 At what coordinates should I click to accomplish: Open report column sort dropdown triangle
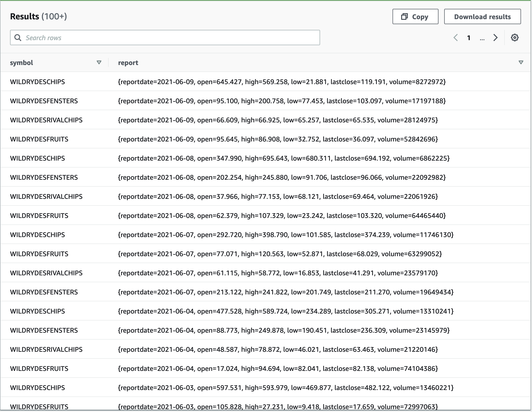[521, 63]
